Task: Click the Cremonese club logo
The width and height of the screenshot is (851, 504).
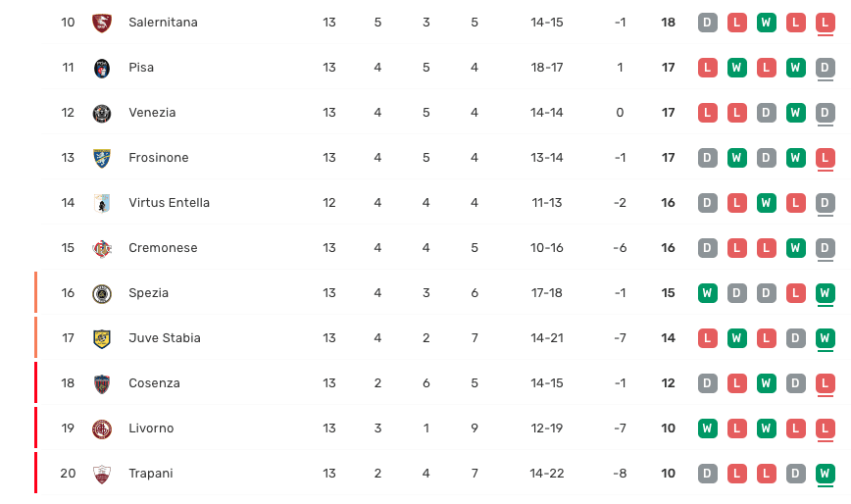Action: click(x=102, y=248)
